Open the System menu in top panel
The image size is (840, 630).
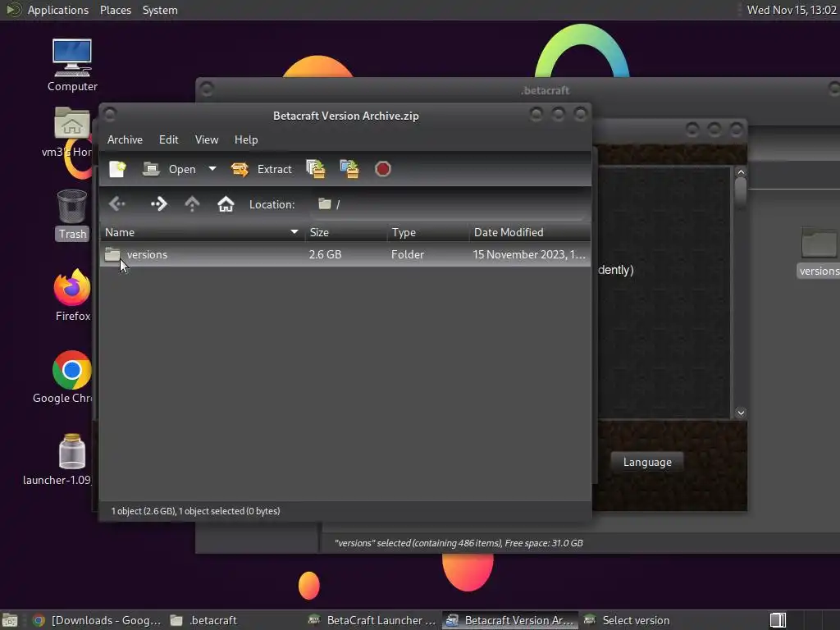[x=160, y=10]
